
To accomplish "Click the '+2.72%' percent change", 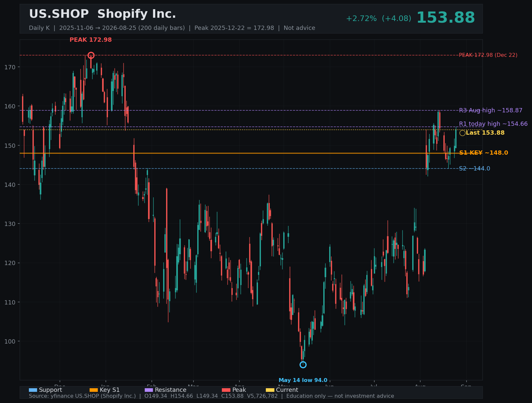I will 361,19.
